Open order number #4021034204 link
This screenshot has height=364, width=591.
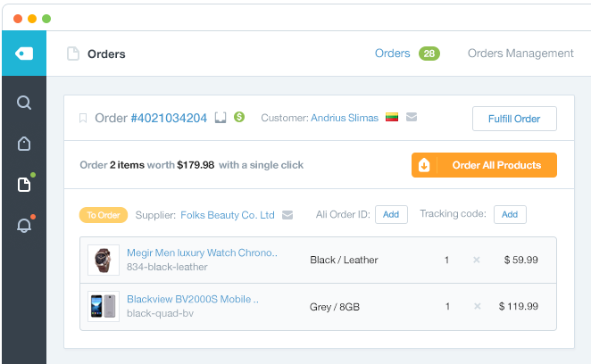[169, 118]
